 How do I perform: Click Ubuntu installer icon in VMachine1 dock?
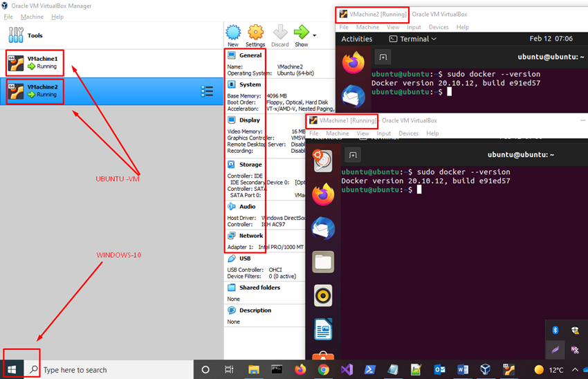[323, 161]
